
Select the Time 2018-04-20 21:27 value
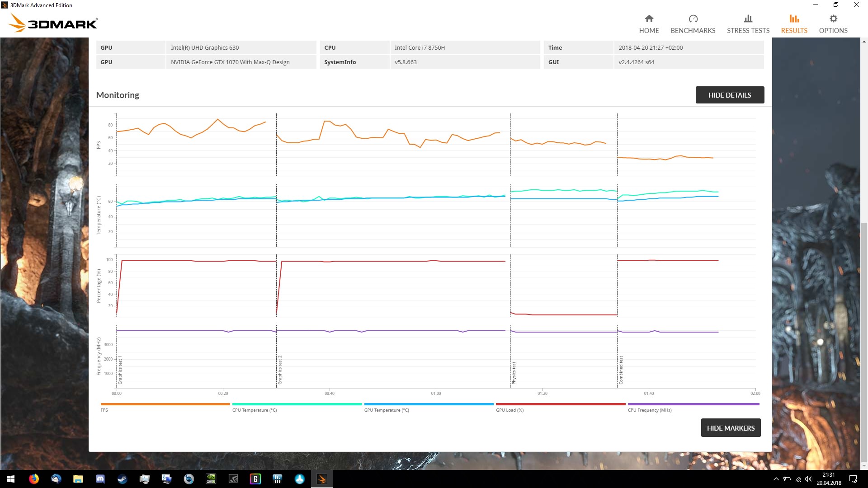650,47
